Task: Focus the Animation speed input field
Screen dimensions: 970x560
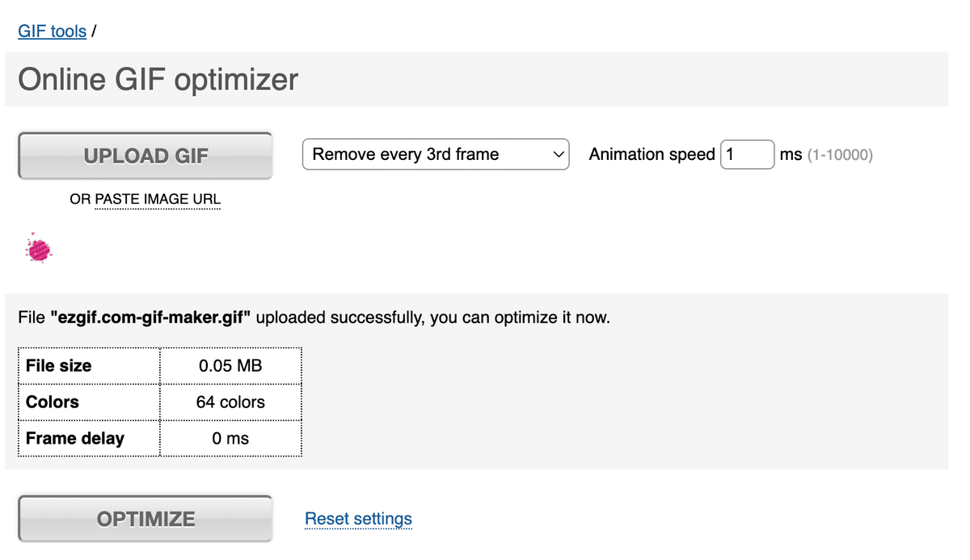Action: coord(747,154)
